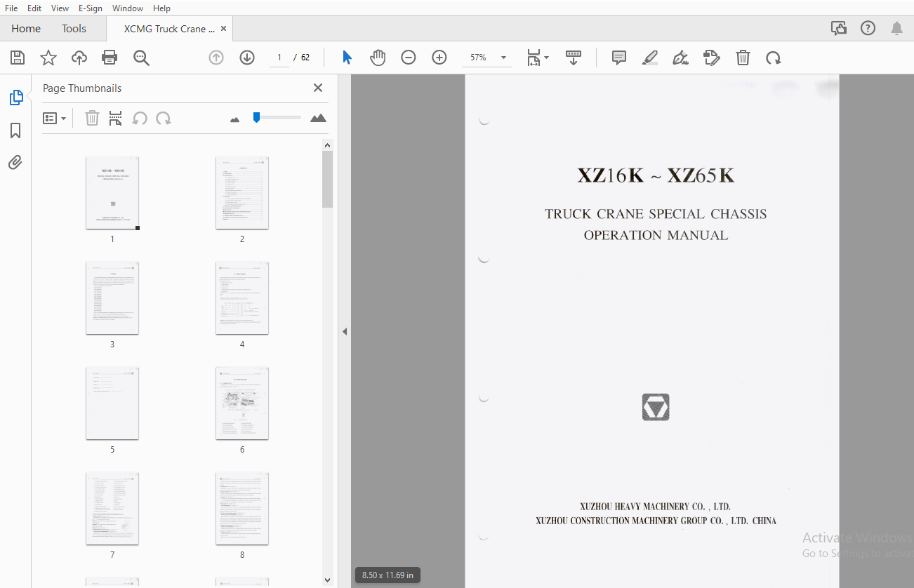Screen dimensions: 914x588
Task: Select the page 8 thumbnail
Action: coord(242,509)
